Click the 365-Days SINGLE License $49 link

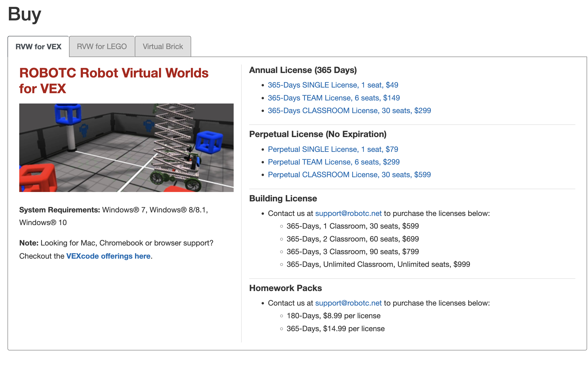coord(333,85)
